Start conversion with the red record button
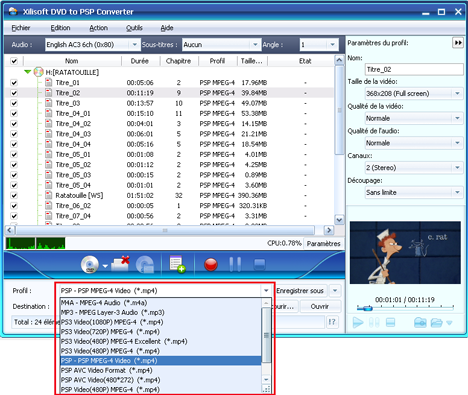This screenshot has width=468, height=395. [x=211, y=265]
